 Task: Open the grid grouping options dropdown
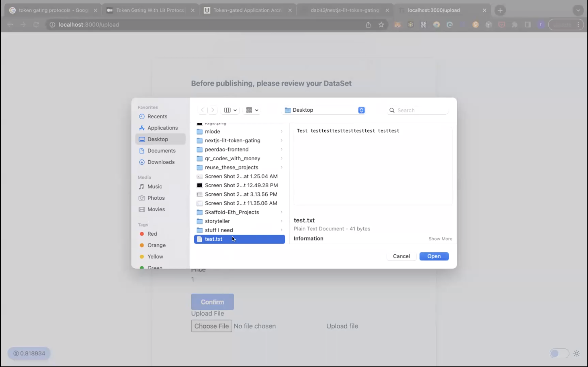coord(252,110)
